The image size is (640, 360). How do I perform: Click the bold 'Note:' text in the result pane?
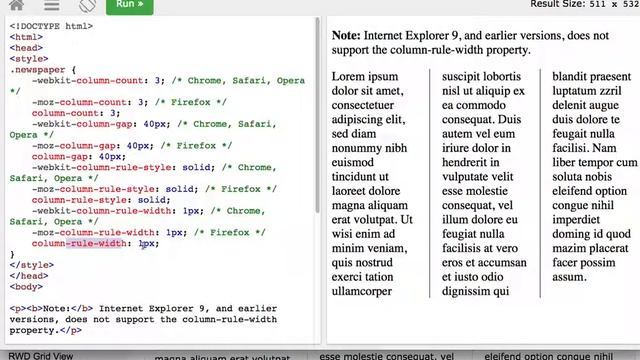(x=346, y=36)
